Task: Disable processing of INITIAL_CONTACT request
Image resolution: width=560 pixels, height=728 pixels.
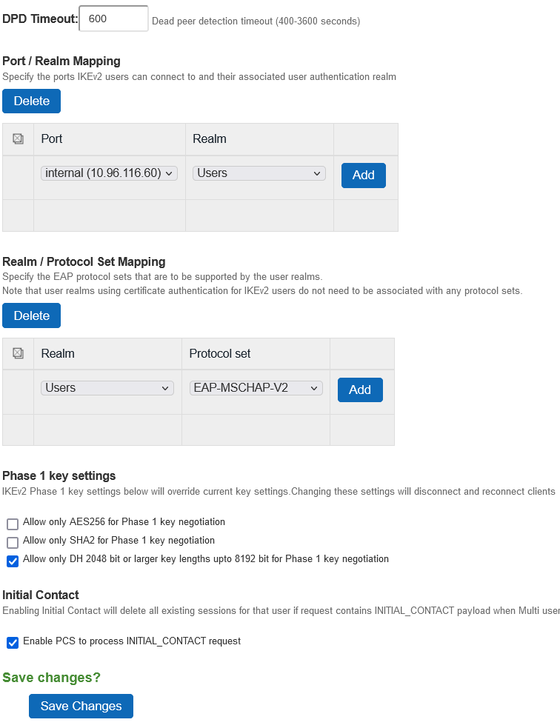Action: point(13,642)
